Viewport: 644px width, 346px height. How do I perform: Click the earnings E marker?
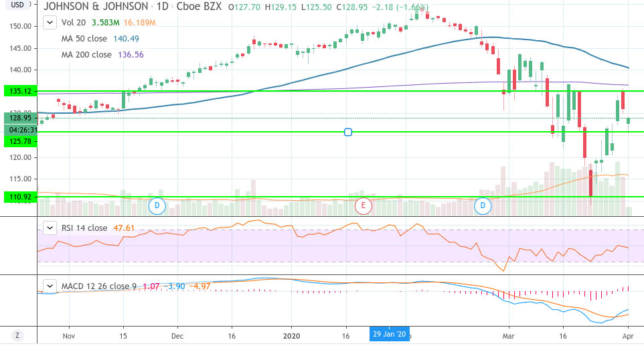point(363,205)
